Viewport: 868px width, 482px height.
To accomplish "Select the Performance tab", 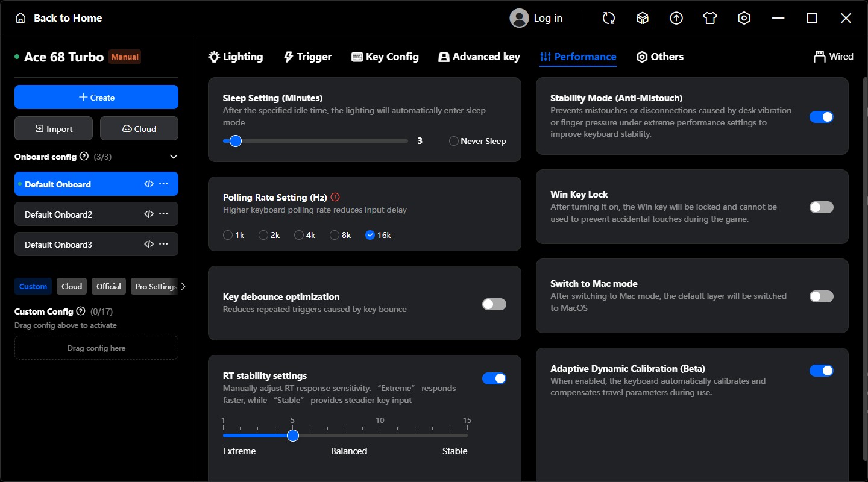I will pyautogui.click(x=578, y=57).
